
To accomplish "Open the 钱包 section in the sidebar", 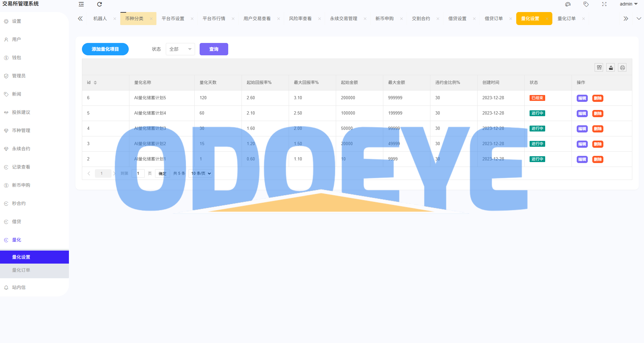I will pos(16,58).
